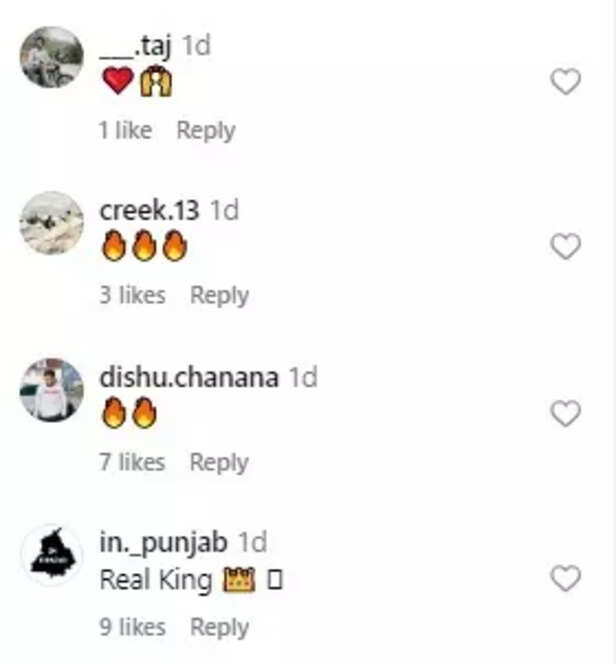Open creek.13 profile avatar
616x664 pixels.
click(x=51, y=222)
